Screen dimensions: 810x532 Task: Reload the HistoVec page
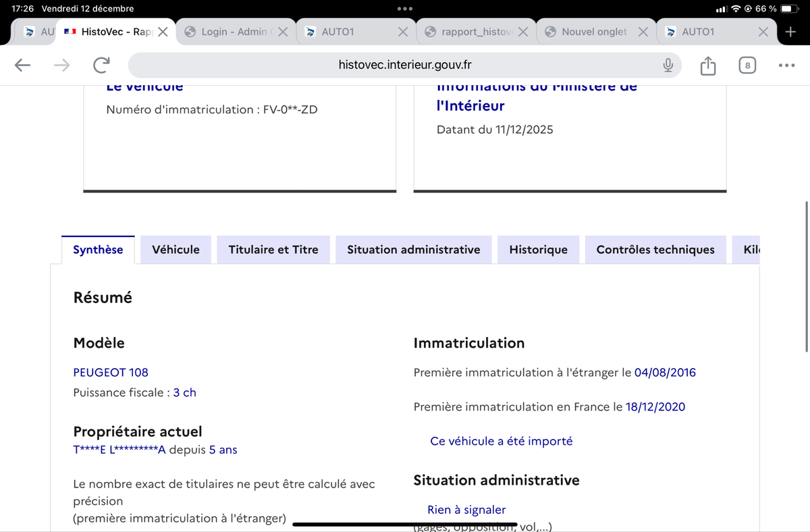pos(101,65)
